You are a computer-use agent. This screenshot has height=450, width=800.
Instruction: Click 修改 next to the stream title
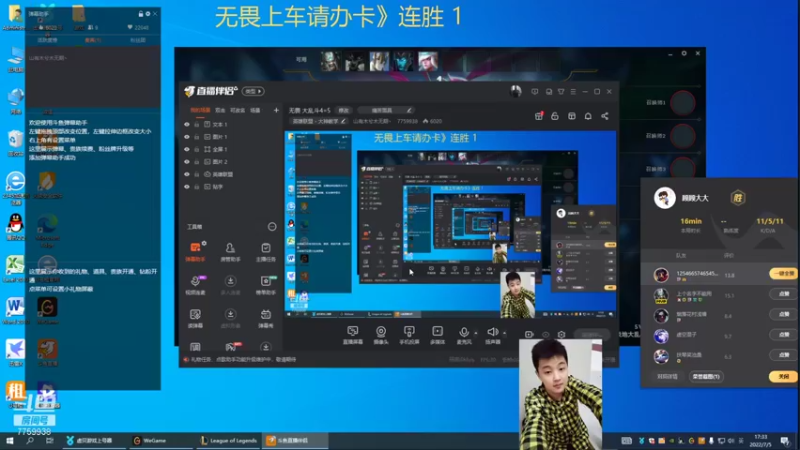tap(344, 110)
